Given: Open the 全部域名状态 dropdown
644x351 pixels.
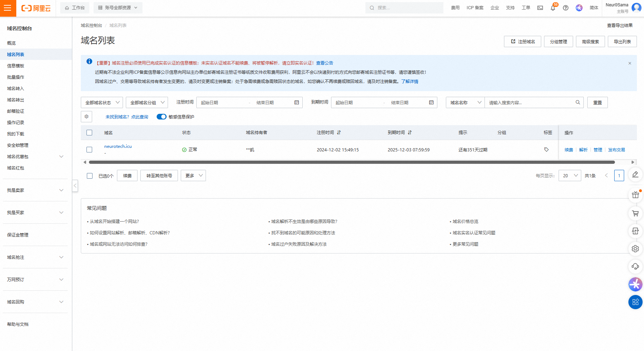Looking at the screenshot, I should pyautogui.click(x=102, y=102).
